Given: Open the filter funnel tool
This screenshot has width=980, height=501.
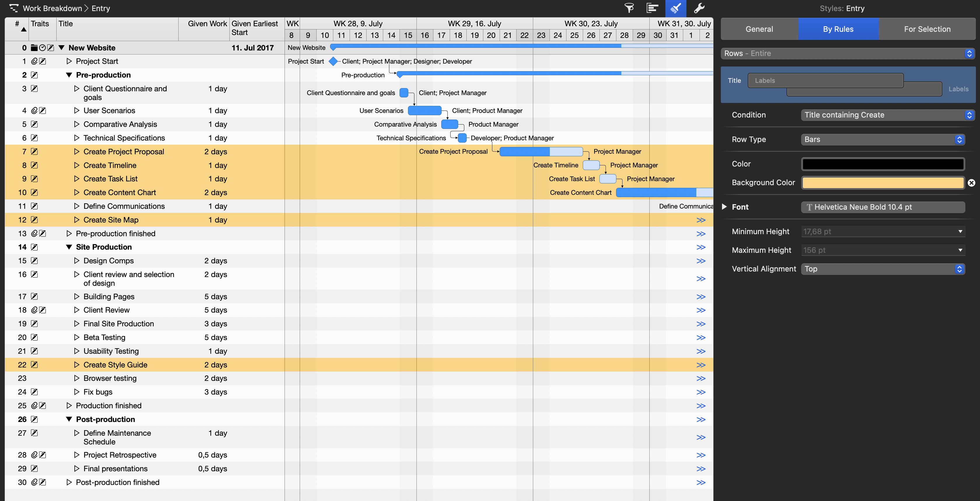Looking at the screenshot, I should point(629,8).
